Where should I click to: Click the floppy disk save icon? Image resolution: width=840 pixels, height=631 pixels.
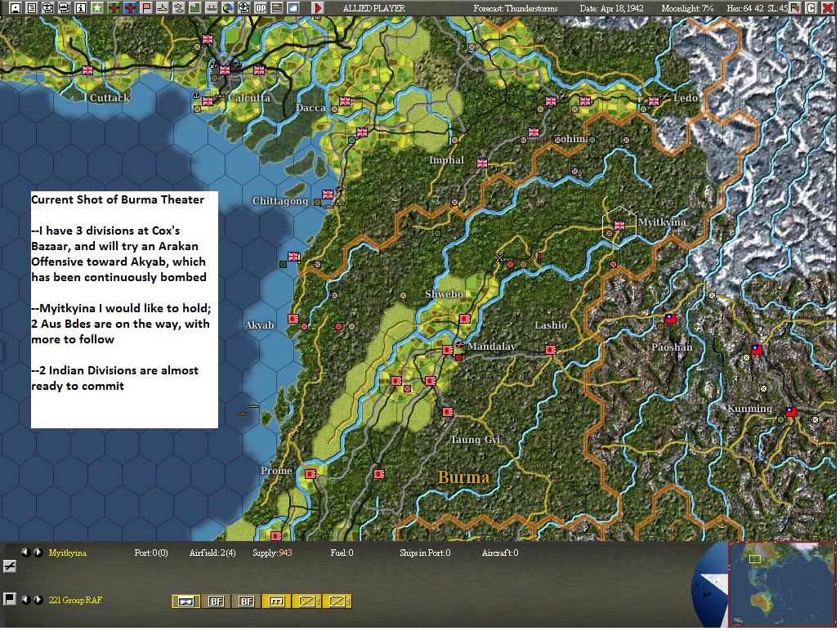click(x=16, y=8)
